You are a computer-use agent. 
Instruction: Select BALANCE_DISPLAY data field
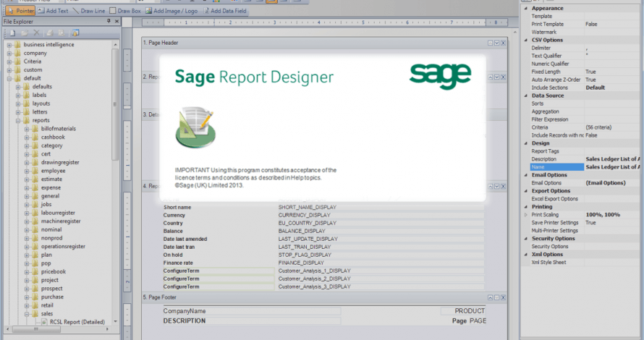(x=381, y=231)
